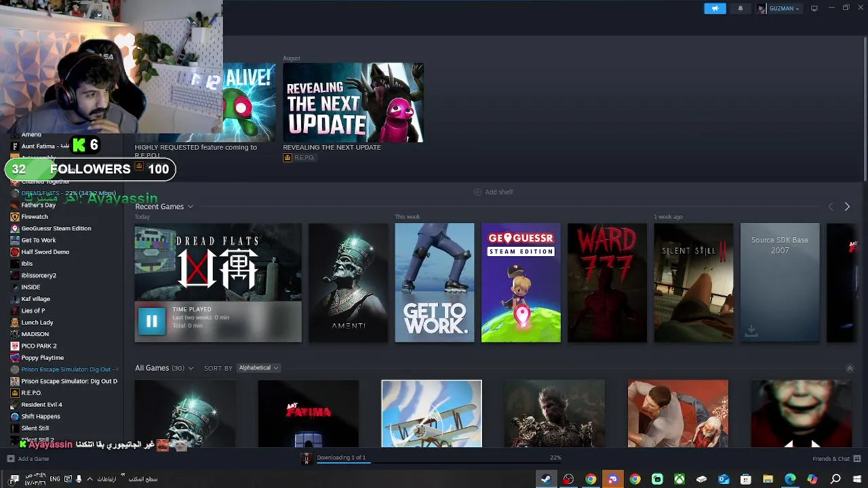The image size is (868, 488).
Task: Show hidden system tray icons chevron
Action: (90, 479)
